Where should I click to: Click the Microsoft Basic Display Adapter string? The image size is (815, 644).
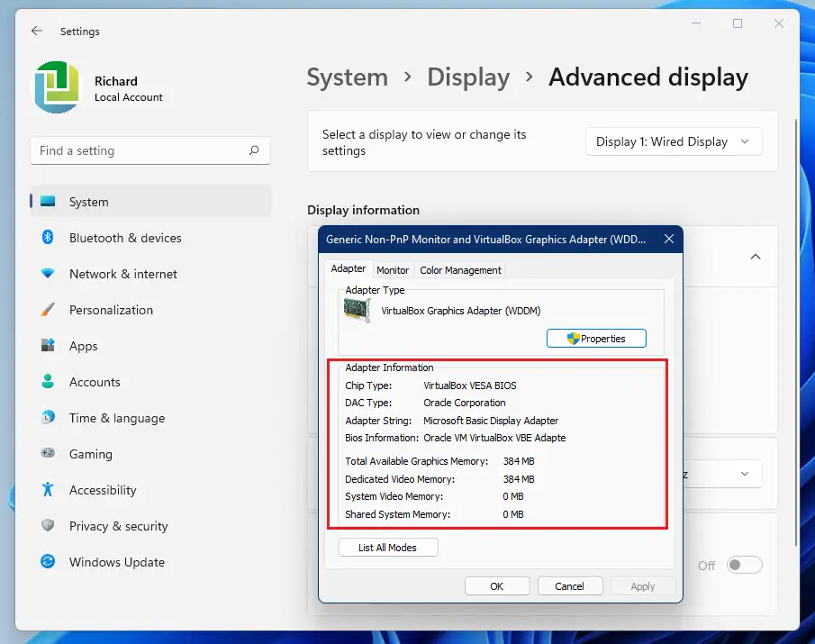click(491, 420)
